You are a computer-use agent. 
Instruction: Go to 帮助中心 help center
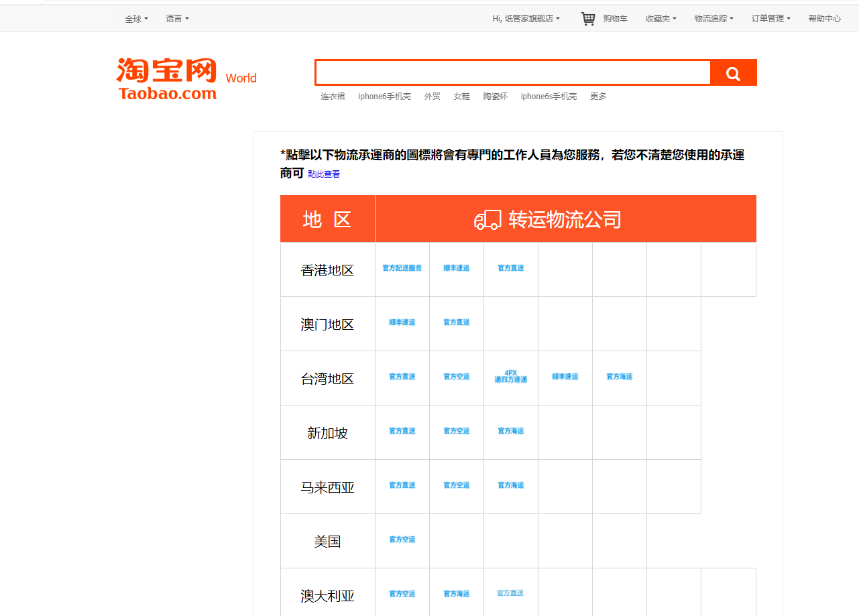[824, 19]
